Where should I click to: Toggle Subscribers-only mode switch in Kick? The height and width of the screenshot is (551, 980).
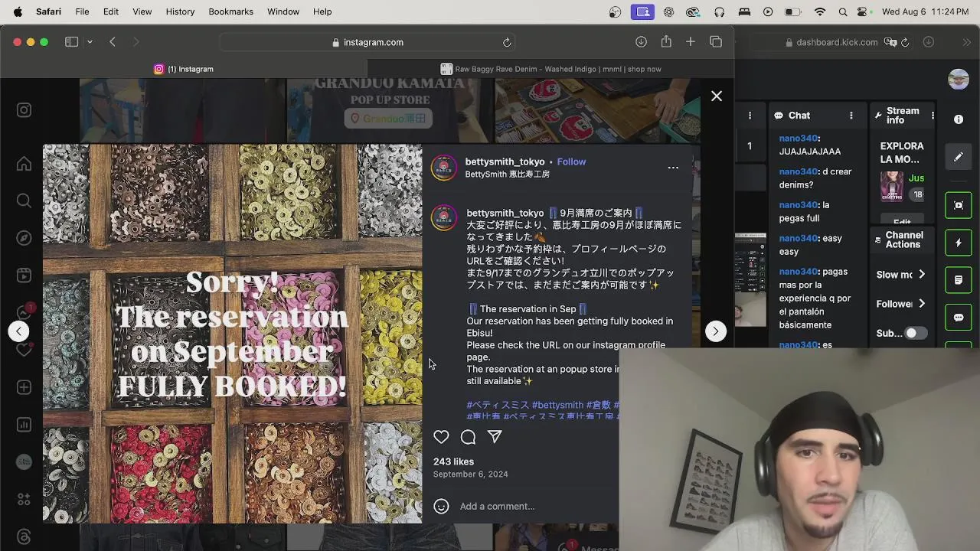pos(916,334)
